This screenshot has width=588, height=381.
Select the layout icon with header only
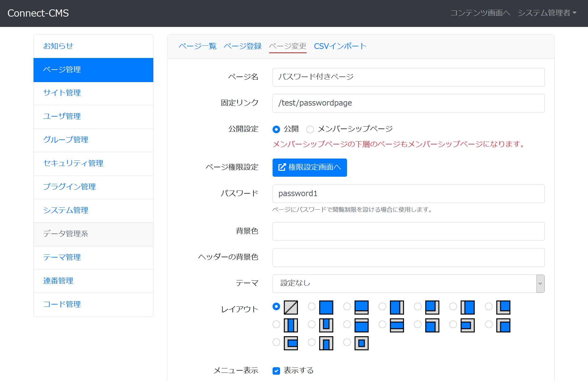(x=361, y=325)
